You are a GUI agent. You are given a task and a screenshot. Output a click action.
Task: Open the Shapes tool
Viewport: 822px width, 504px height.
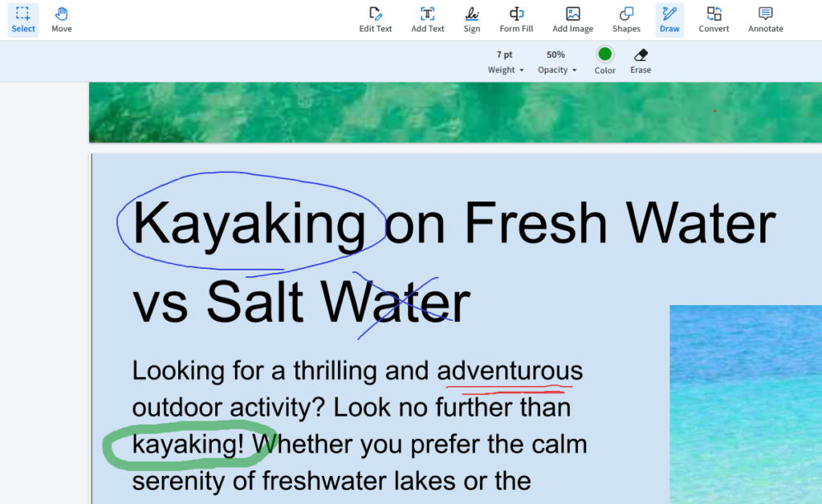click(x=626, y=19)
